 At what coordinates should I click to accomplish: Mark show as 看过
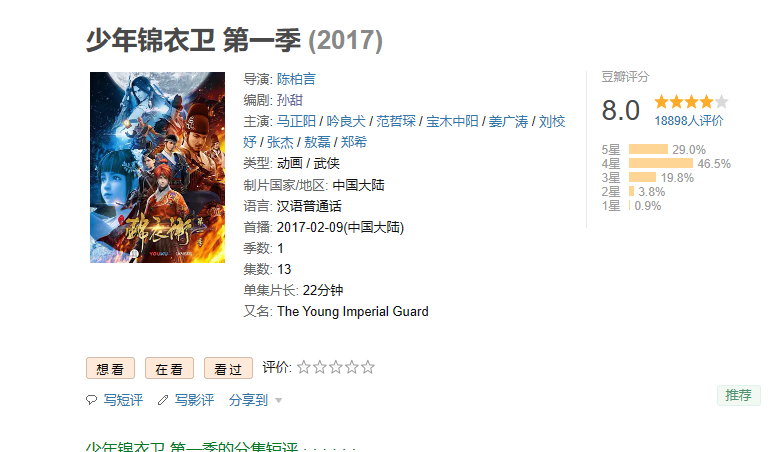(x=228, y=368)
